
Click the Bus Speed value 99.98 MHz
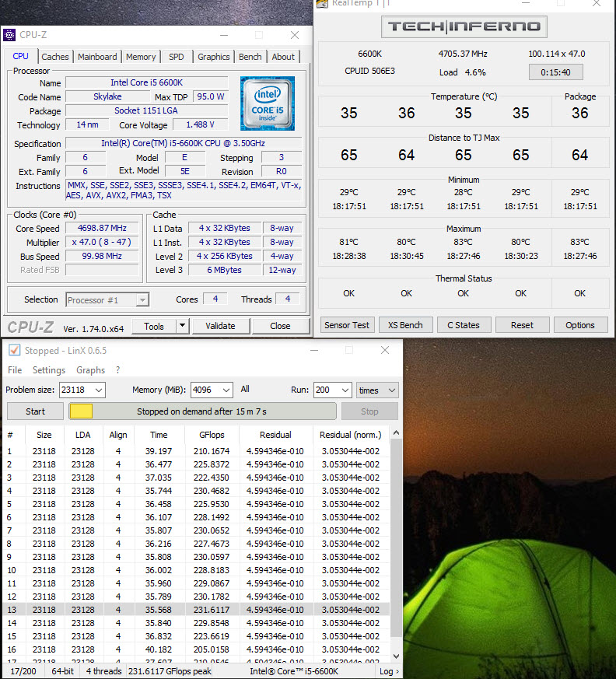click(x=102, y=256)
